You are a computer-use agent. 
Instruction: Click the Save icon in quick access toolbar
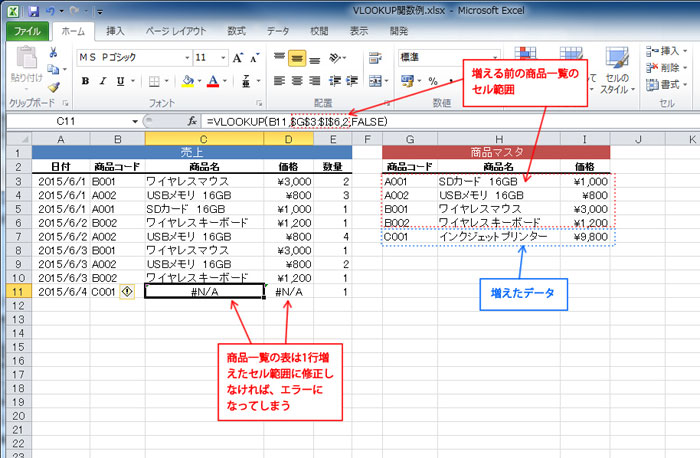[34, 10]
